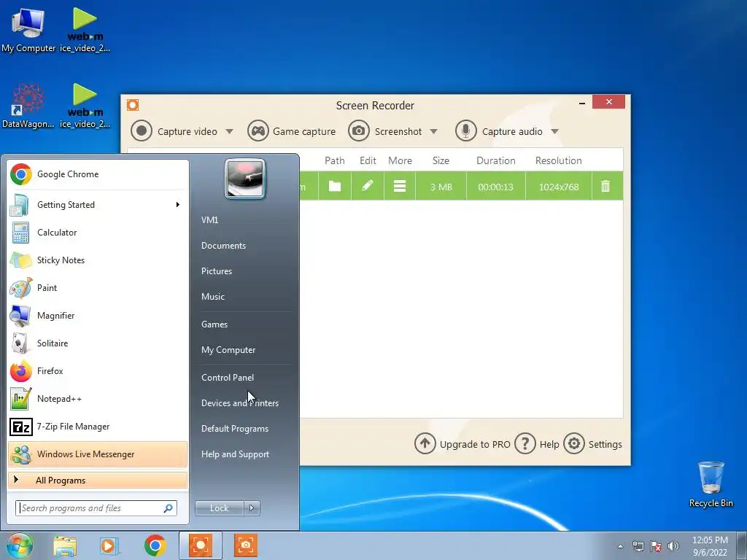Click the Help question mark icon

pos(525,444)
